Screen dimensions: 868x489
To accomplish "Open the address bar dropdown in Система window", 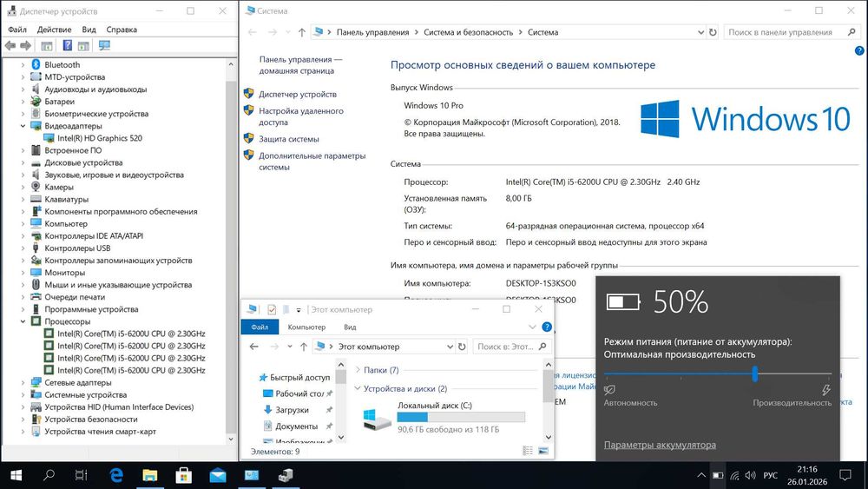I will pos(700,32).
